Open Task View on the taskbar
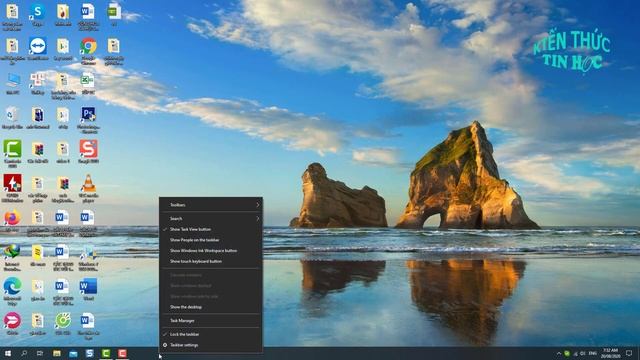The image size is (640, 360). pyautogui.click(x=40, y=353)
